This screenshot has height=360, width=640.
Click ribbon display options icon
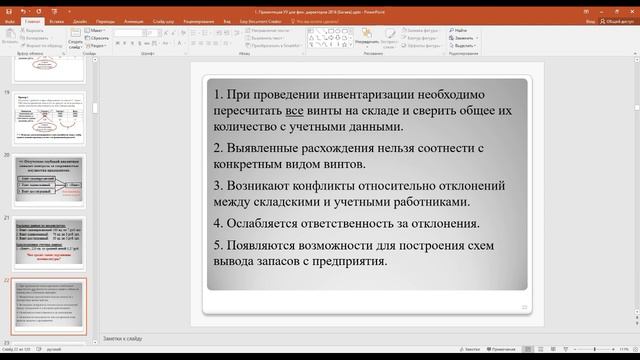[x=586, y=11]
